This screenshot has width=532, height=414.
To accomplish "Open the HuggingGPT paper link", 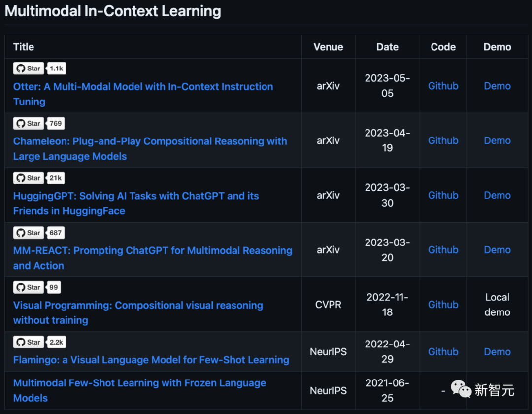I will coord(136,196).
